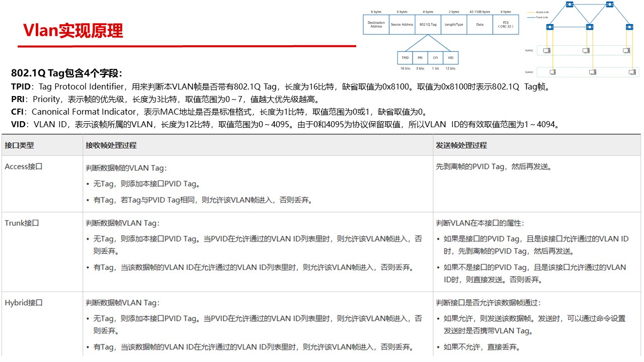Click the '42-1500 bytes' label
644x362 pixels.
tap(479, 12)
